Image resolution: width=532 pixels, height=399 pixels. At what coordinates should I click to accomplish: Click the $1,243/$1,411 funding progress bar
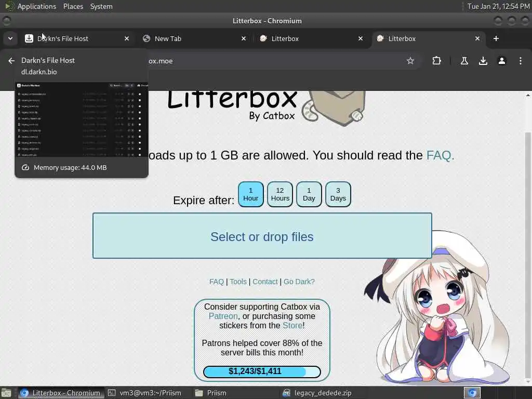pyautogui.click(x=262, y=371)
